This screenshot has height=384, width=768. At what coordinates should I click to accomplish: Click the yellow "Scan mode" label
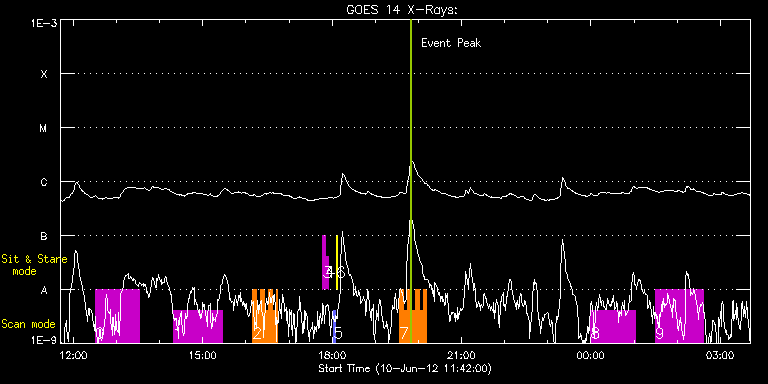(28, 324)
